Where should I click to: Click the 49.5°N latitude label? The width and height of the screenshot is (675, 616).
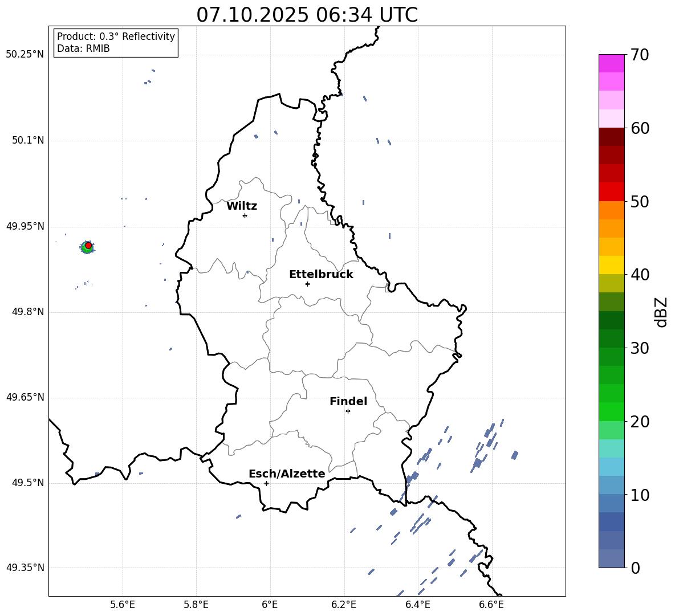pos(28,483)
